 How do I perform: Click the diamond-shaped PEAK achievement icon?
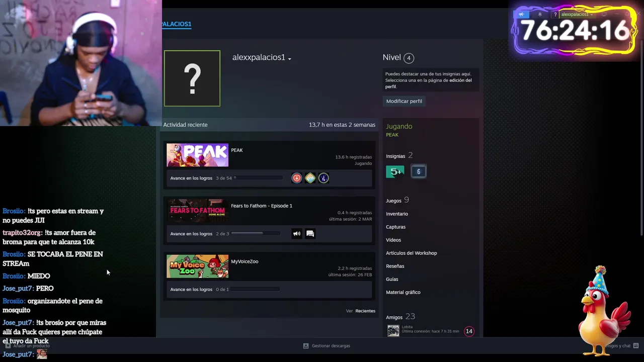(310, 178)
